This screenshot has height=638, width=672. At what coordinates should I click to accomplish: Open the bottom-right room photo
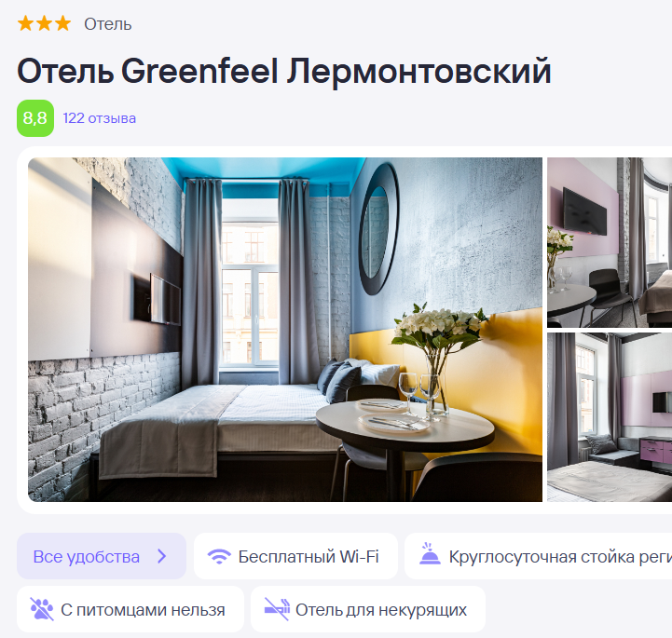[x=610, y=417]
